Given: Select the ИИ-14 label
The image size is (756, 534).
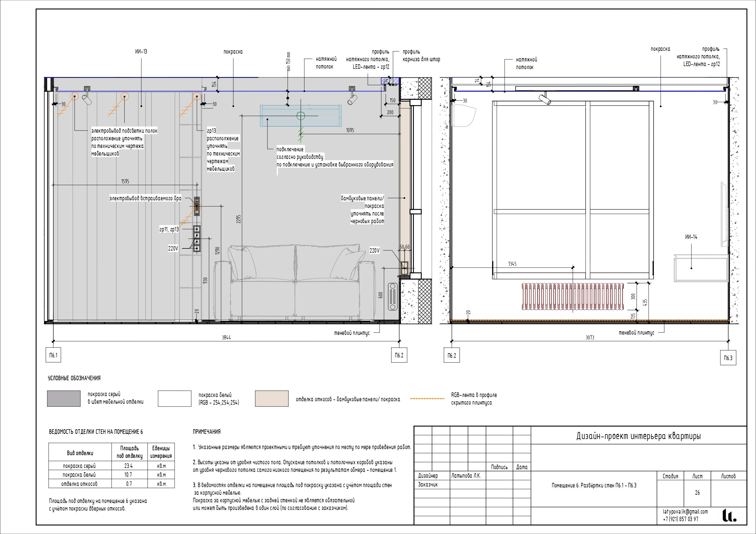Looking at the screenshot, I should click(x=691, y=237).
